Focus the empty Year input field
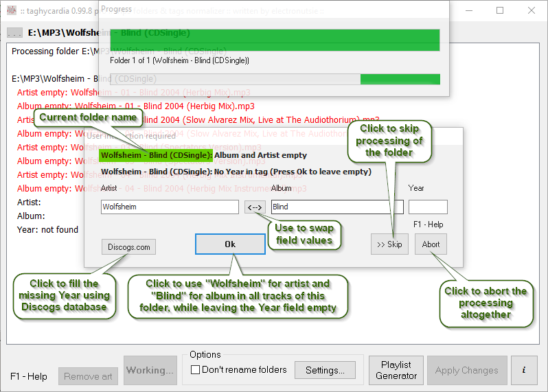Viewport: 548px width, 392px height. click(427, 207)
